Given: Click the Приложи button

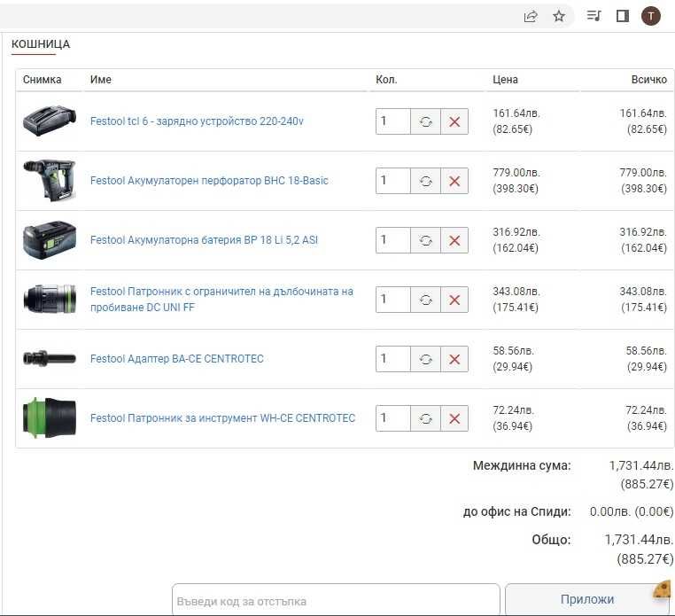Looking at the screenshot, I should [x=587, y=599].
